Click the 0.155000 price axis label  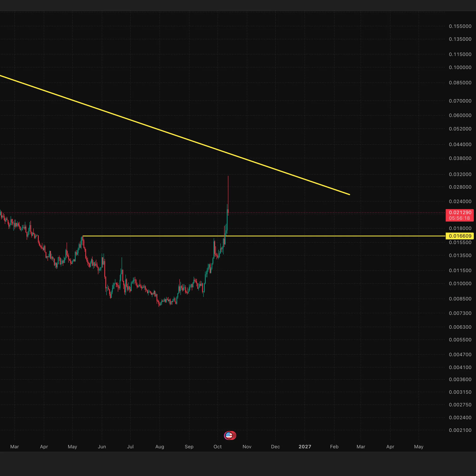[x=460, y=26]
